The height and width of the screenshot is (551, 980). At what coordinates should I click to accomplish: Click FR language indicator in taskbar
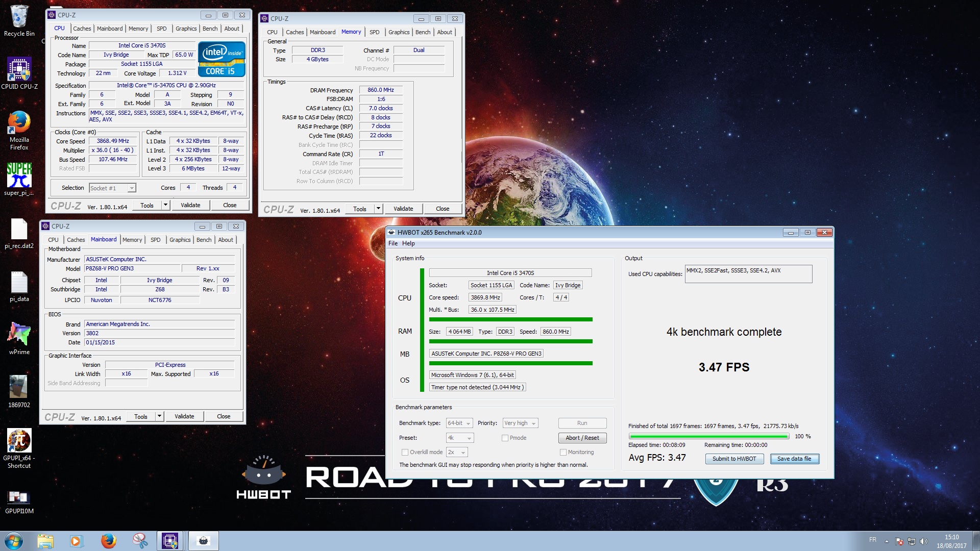[x=873, y=540]
